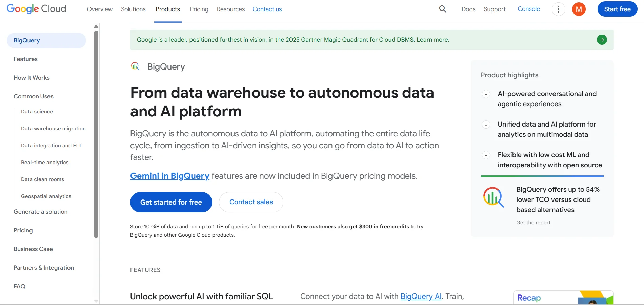644x305 pixels.
Task: Open Geospatial analytics sidebar item
Action: click(x=46, y=196)
